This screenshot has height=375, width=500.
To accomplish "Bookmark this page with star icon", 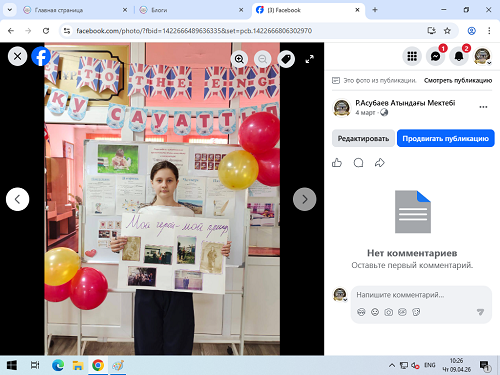I will coord(447,31).
